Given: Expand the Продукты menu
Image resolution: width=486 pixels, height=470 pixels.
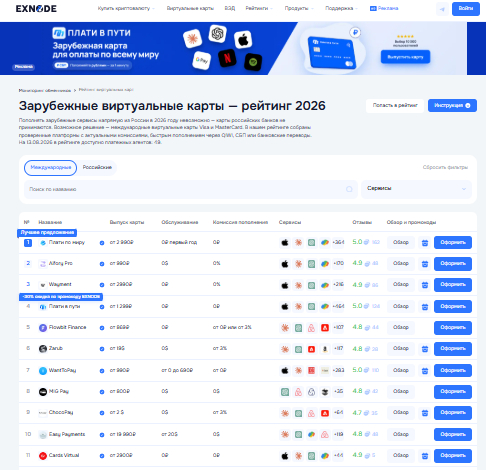Looking at the screenshot, I should (299, 8).
